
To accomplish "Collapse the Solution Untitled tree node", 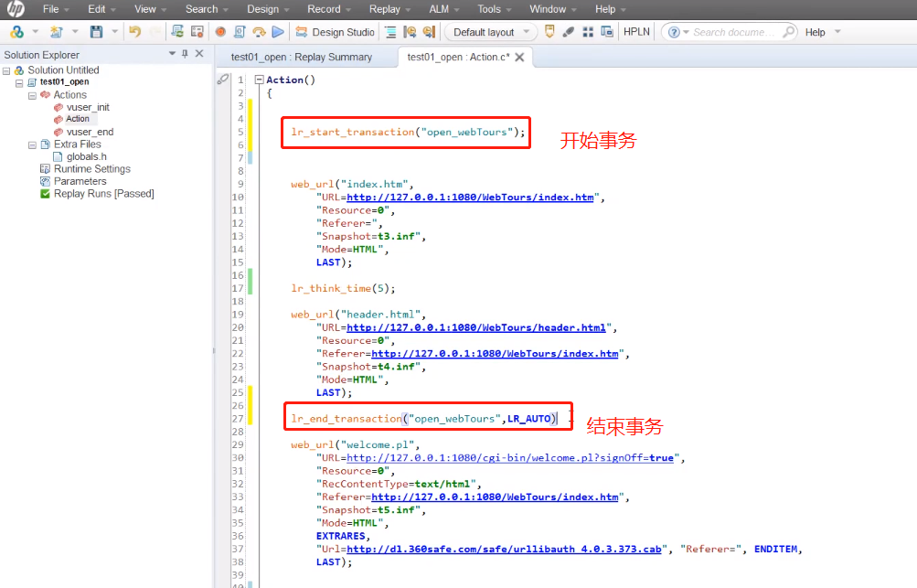I will click(x=6, y=70).
